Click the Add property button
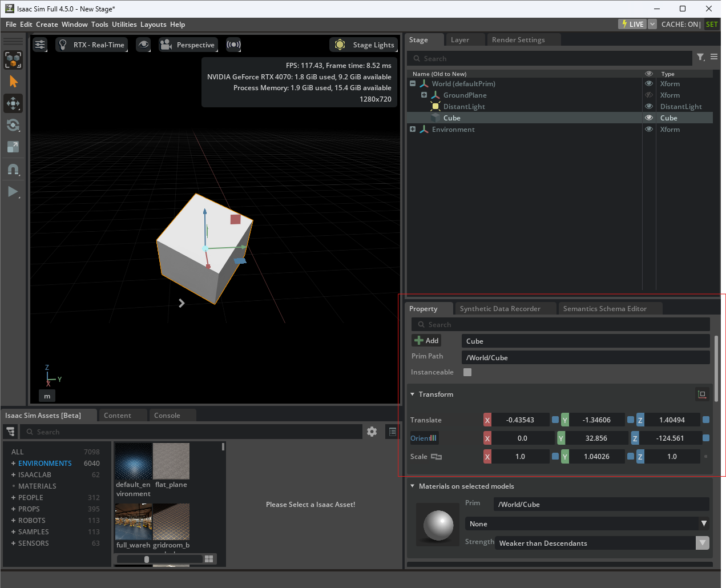This screenshot has width=726, height=588. 426,341
